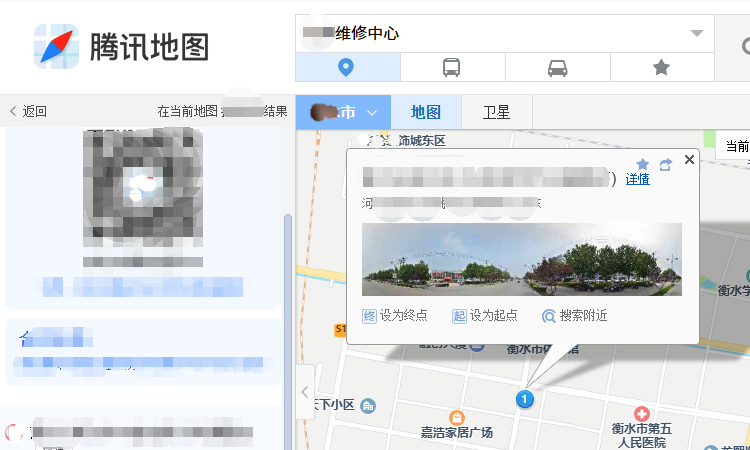Click the 嘉浩家居广场 map label
750x450 pixels.
tap(457, 433)
